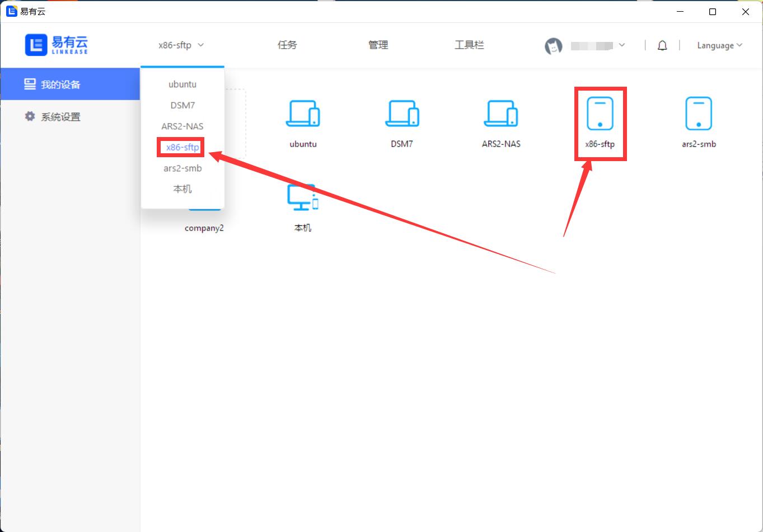Viewport: 763px width, 532px height.
Task: Open the 管理 tab
Action: pyautogui.click(x=378, y=45)
